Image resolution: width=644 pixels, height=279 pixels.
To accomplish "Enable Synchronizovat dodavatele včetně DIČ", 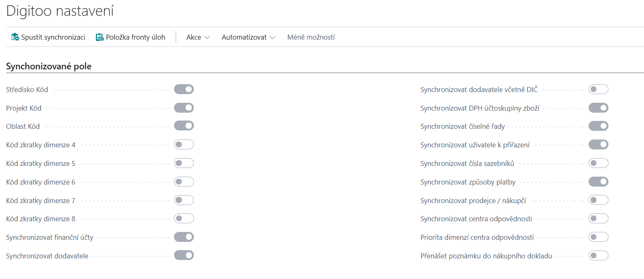I will 599,89.
